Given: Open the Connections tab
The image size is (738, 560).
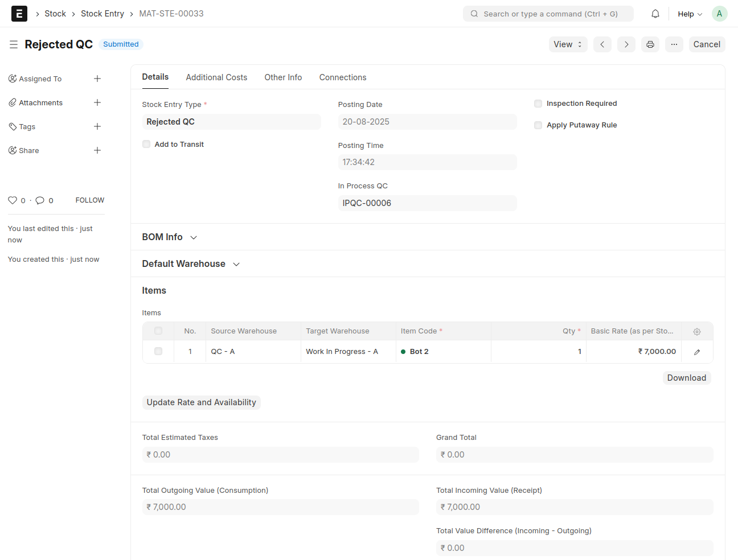Looking at the screenshot, I should (x=342, y=77).
